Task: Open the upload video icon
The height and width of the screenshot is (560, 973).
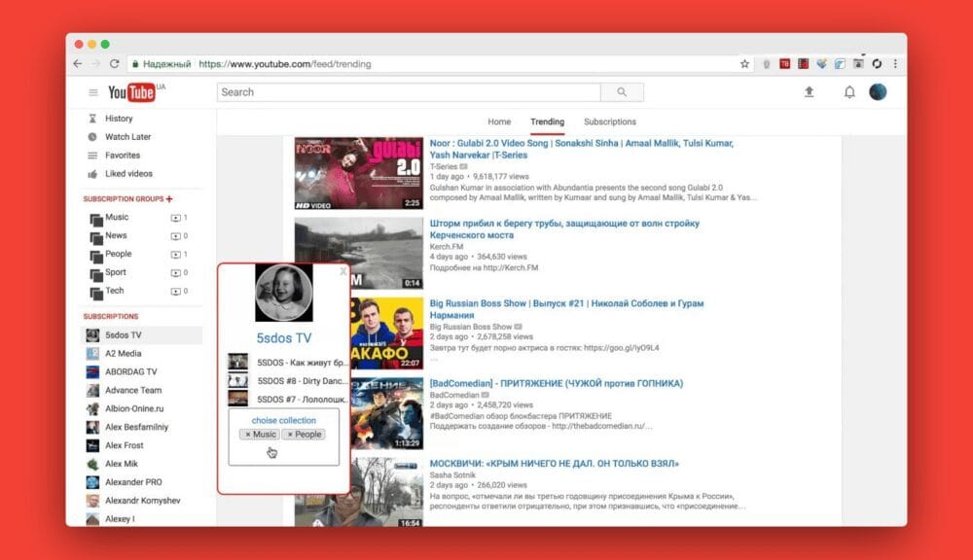Action: [x=809, y=92]
